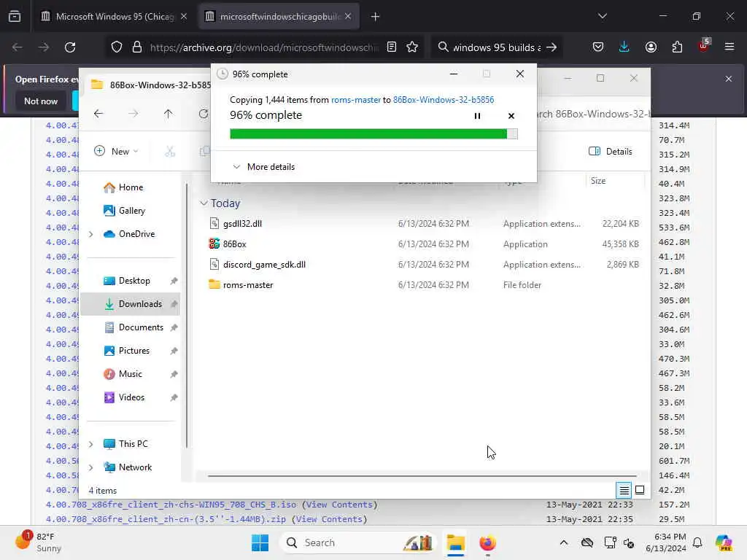
Task: Open the weather widget showing 82°F
Action: [39, 542]
